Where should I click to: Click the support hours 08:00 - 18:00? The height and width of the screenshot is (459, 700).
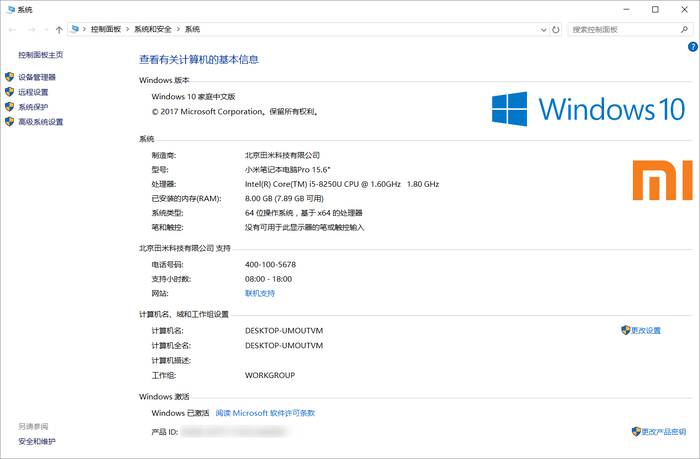point(268,279)
